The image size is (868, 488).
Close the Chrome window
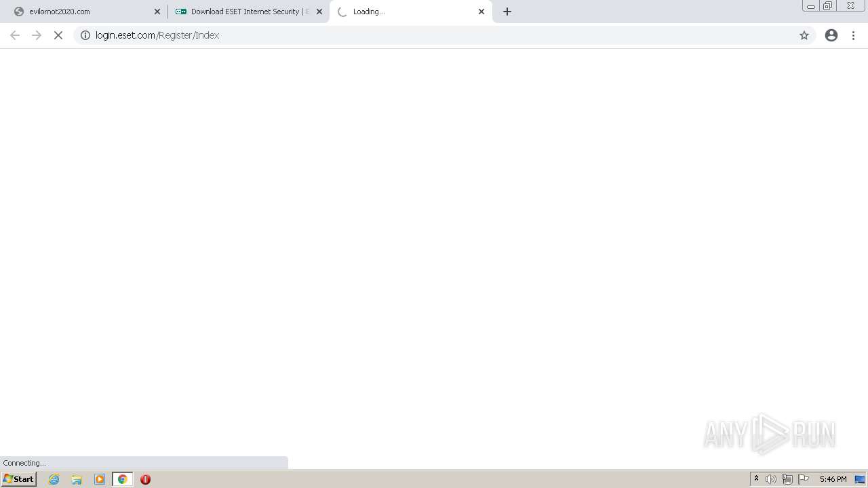point(850,6)
